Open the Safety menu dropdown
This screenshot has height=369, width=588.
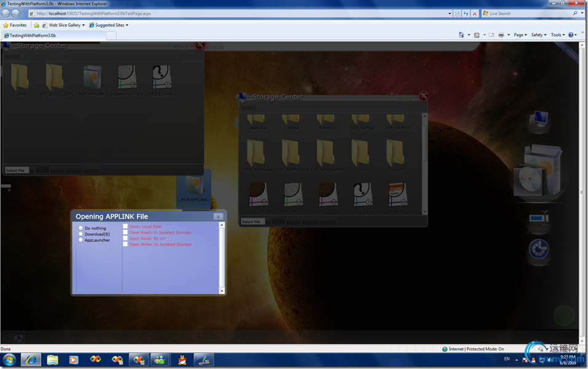click(539, 35)
